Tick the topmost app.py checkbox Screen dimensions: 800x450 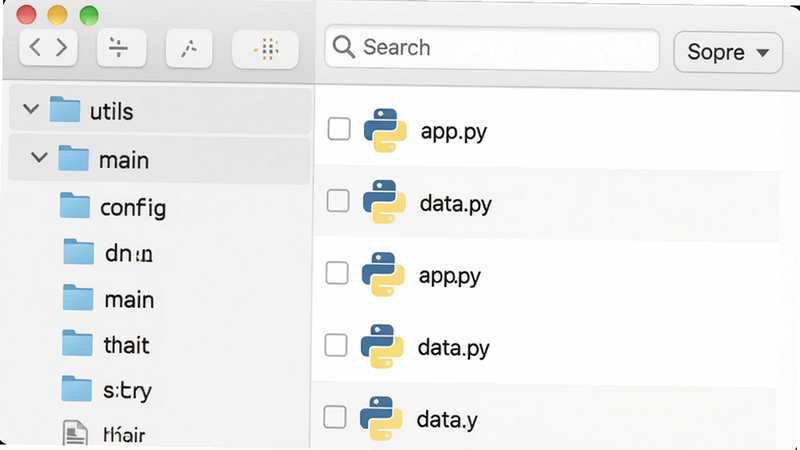pos(339,129)
